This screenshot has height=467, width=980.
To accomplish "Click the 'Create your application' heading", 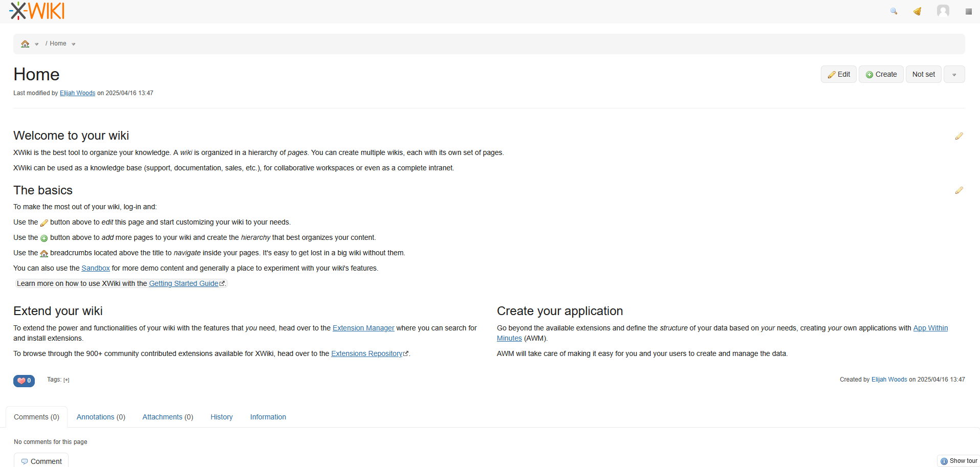I will pyautogui.click(x=560, y=311).
